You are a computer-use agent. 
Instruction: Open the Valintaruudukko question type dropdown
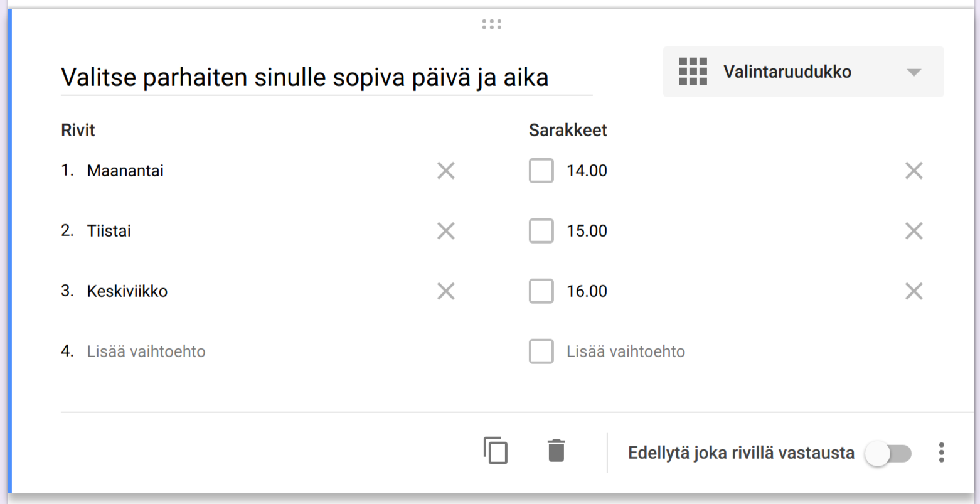(803, 72)
